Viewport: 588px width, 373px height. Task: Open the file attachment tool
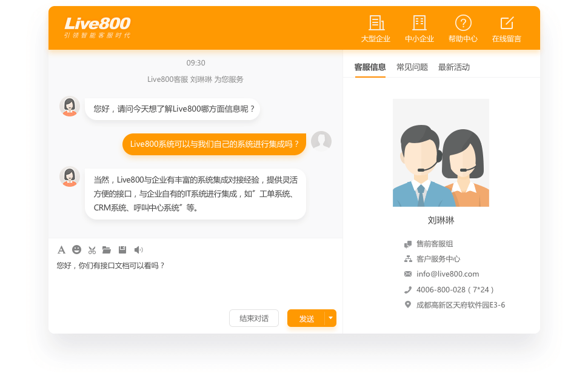[x=107, y=249]
